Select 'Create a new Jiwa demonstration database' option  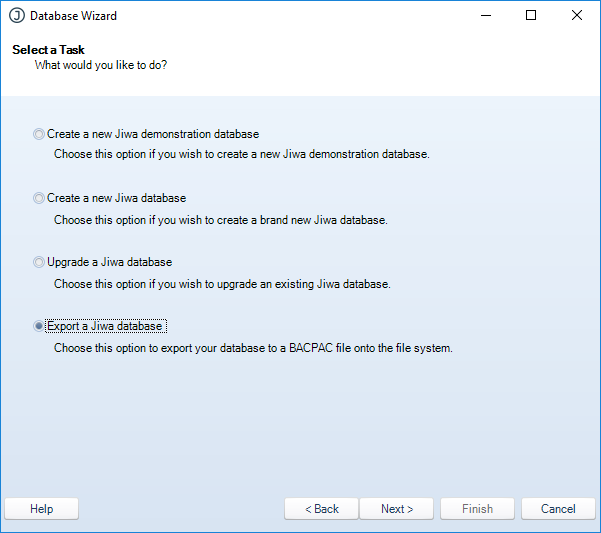click(39, 134)
